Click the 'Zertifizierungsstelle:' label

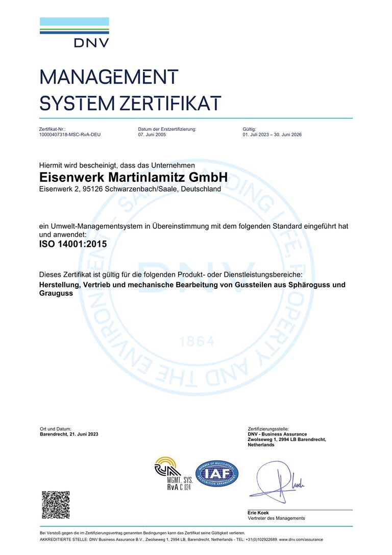coord(268,429)
